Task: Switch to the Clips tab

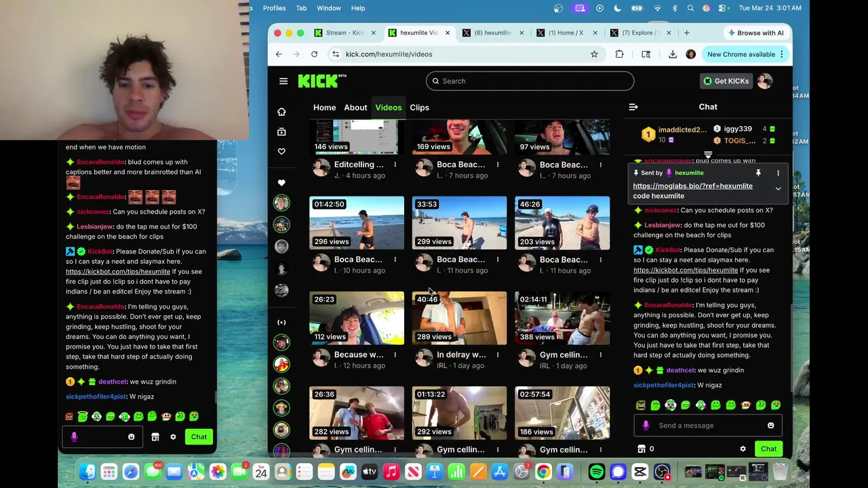Action: pos(419,107)
